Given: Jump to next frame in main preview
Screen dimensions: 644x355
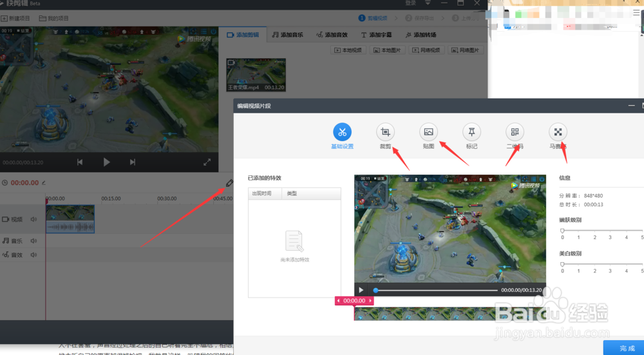Looking at the screenshot, I should pos(132,162).
